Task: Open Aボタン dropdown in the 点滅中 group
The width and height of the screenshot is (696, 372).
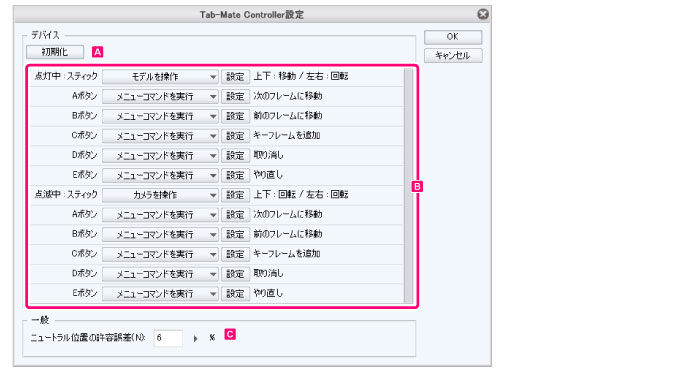Action: coord(160,214)
